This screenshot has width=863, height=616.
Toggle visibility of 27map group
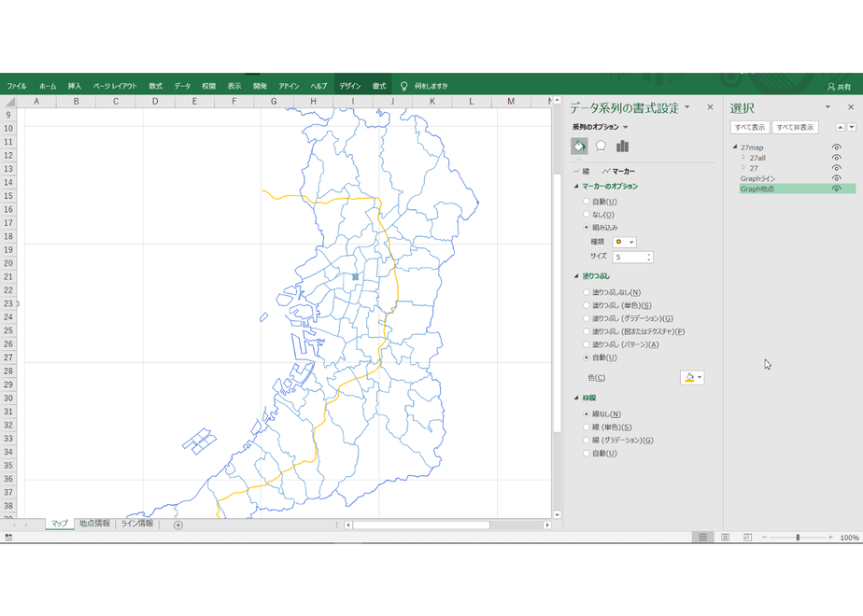click(x=837, y=147)
